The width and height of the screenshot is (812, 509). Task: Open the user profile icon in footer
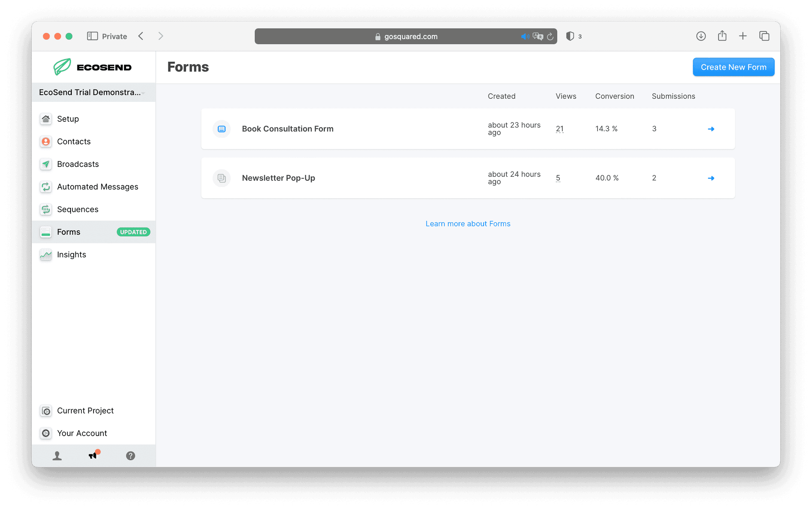pos(57,456)
